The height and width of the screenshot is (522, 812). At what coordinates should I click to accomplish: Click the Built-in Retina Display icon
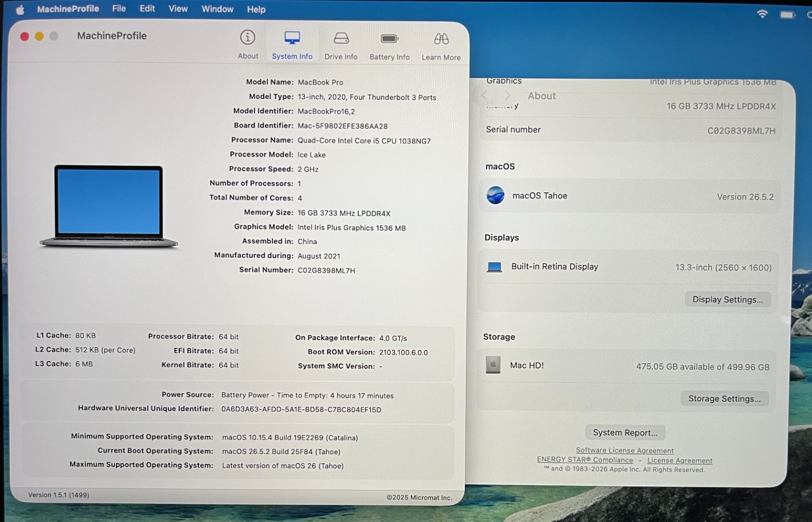(x=494, y=267)
